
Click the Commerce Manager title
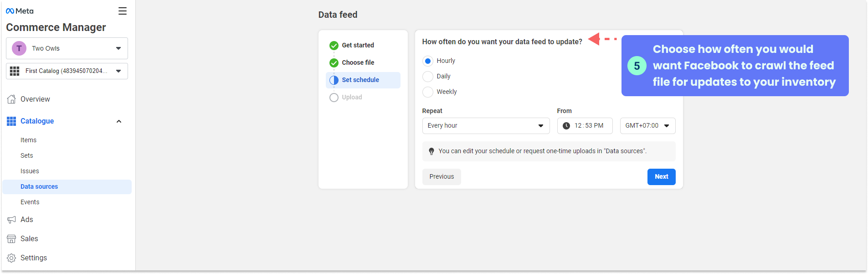tap(56, 27)
